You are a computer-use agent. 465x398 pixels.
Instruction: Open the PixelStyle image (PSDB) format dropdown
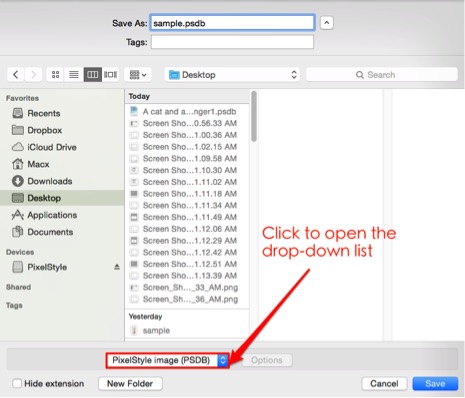coord(168,360)
